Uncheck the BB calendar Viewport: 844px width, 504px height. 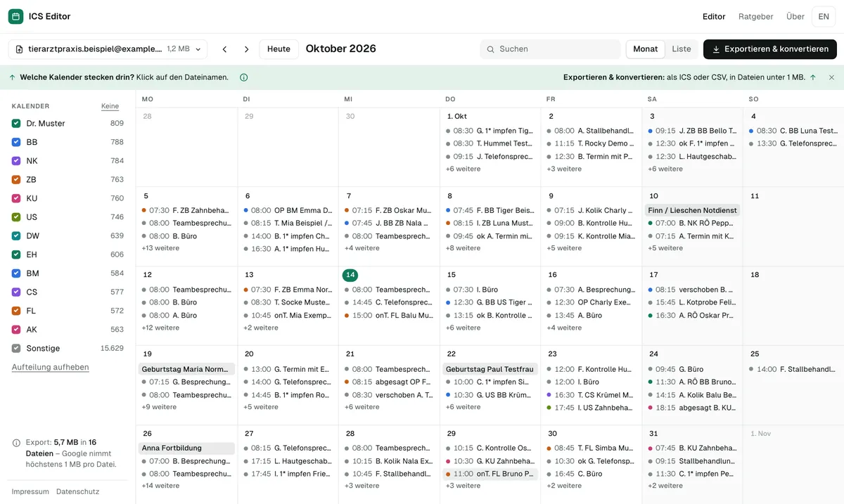pos(16,142)
